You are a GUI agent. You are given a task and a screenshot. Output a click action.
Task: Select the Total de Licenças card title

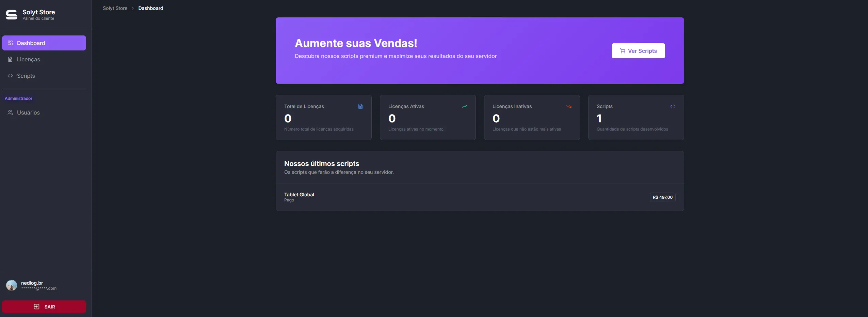coord(304,106)
